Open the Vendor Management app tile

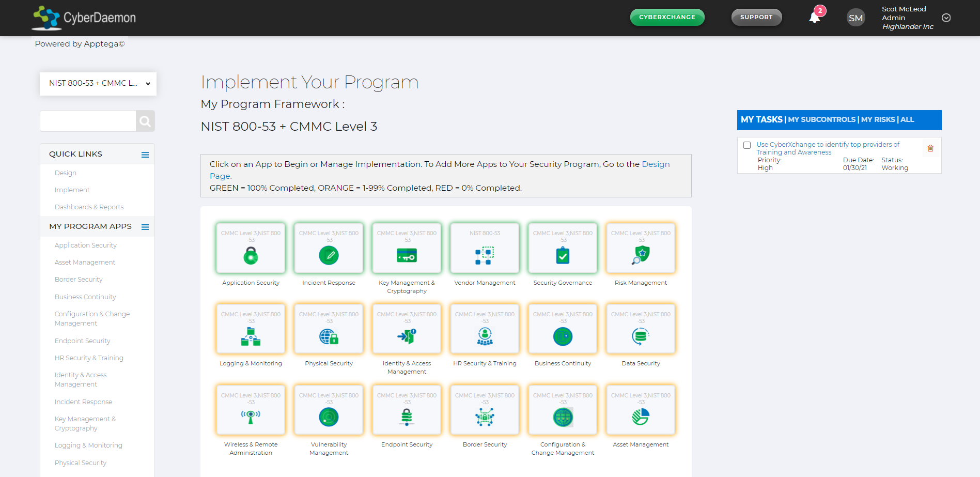[485, 248]
